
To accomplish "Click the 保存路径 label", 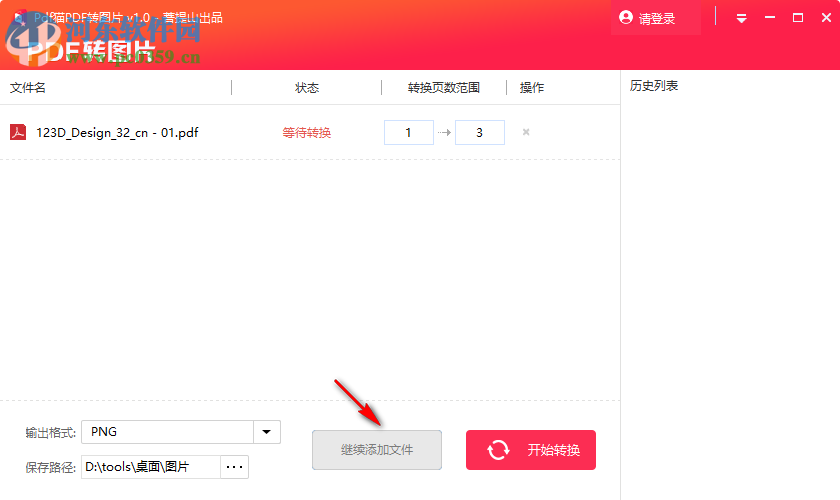I will (x=50, y=467).
